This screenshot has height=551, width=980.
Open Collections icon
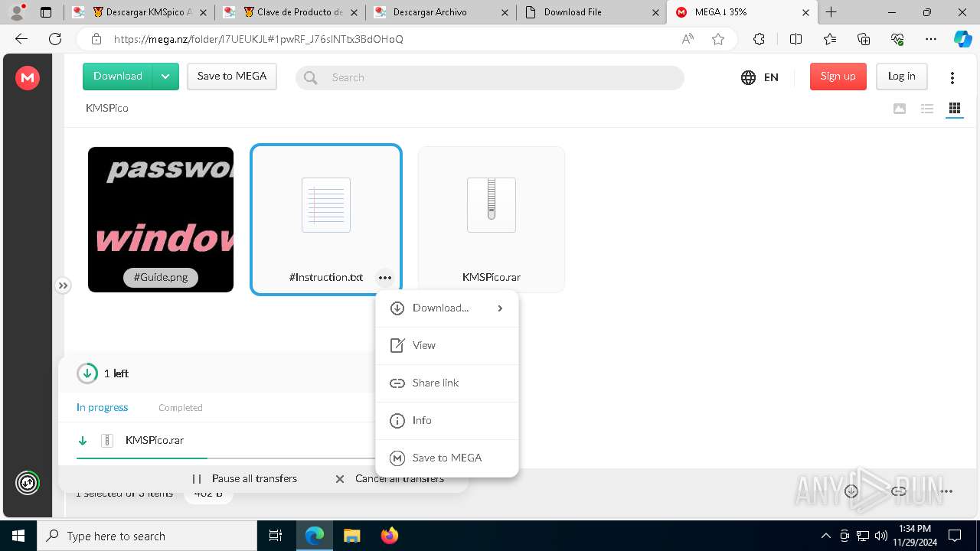click(864, 39)
